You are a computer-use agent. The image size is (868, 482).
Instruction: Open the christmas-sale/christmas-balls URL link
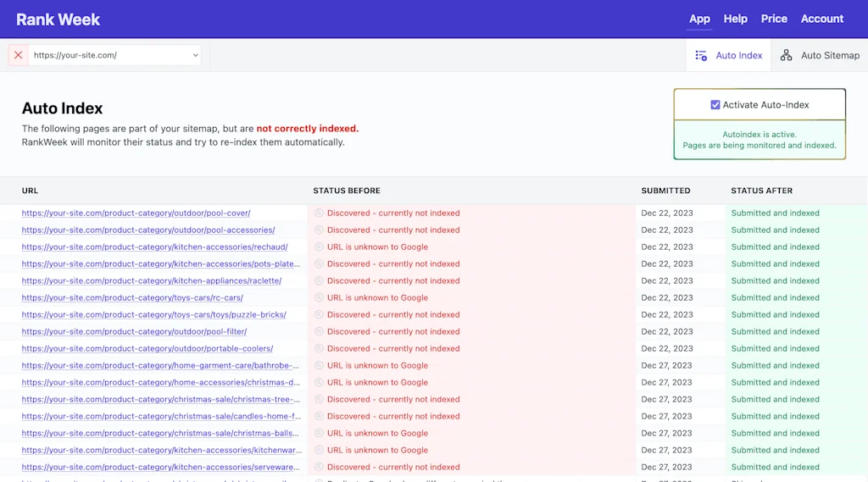coord(160,434)
